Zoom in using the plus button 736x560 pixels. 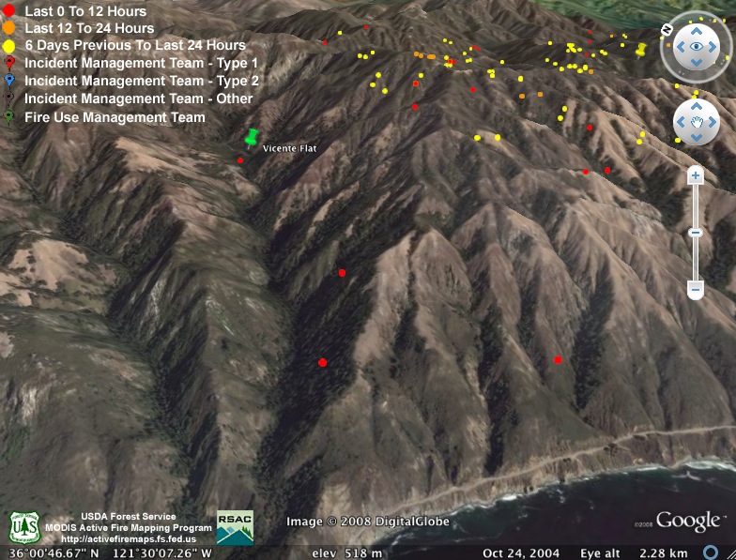click(x=696, y=175)
